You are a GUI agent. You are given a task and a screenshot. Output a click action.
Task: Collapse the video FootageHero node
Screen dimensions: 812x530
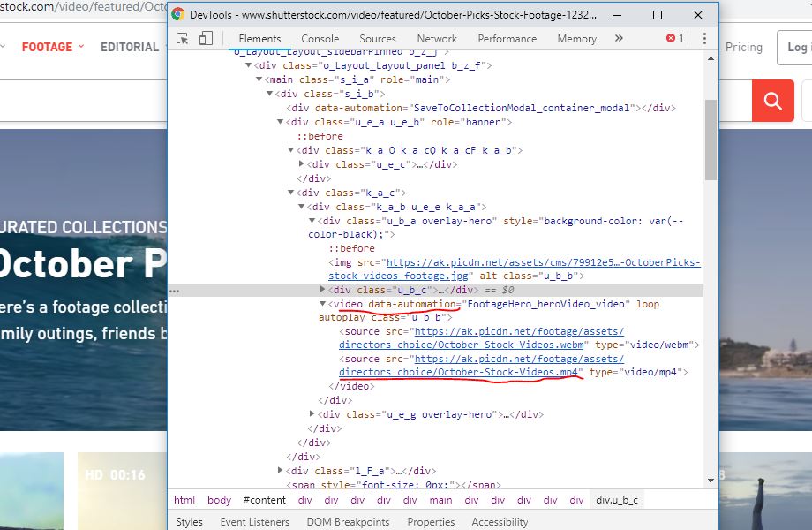(322, 304)
